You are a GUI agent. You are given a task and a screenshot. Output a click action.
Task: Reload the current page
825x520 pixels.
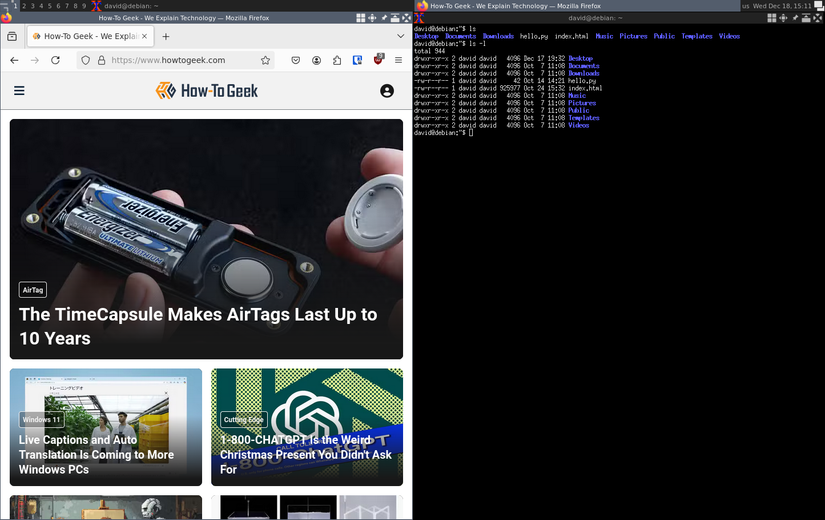(x=55, y=60)
